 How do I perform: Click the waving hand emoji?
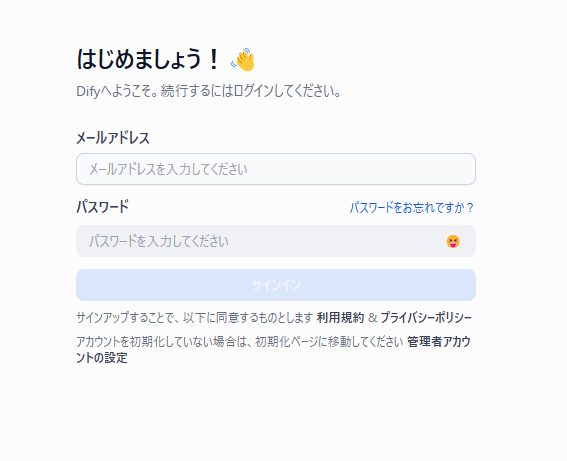(243, 59)
